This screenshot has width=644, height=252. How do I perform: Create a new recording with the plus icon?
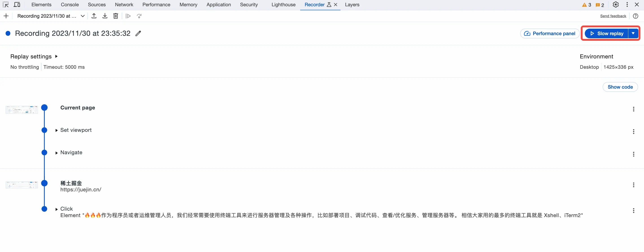[x=6, y=16]
